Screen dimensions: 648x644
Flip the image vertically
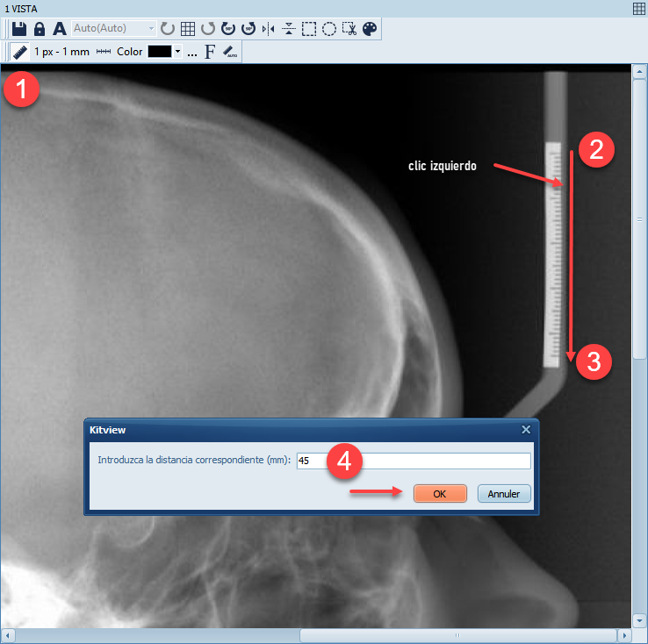[x=289, y=29]
